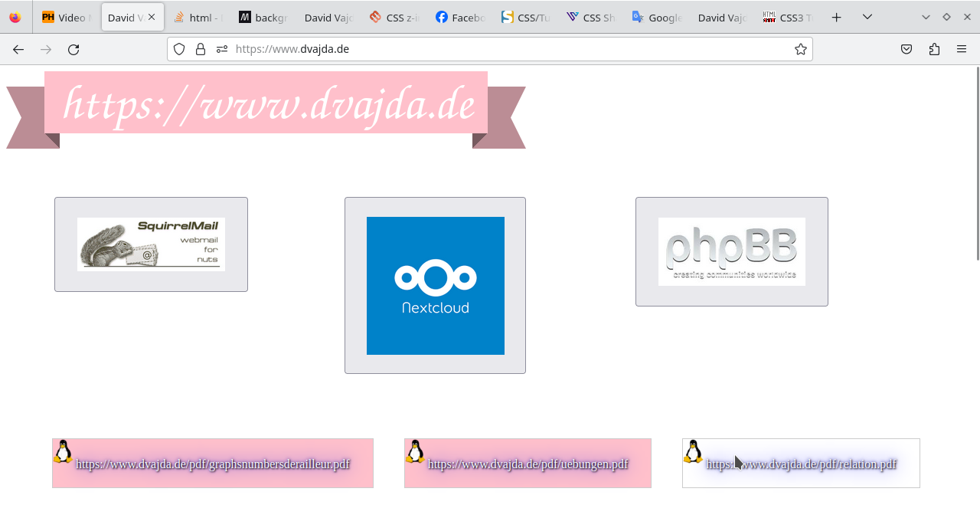Click the browser reload button
The height and width of the screenshot is (518, 980).
[73, 49]
